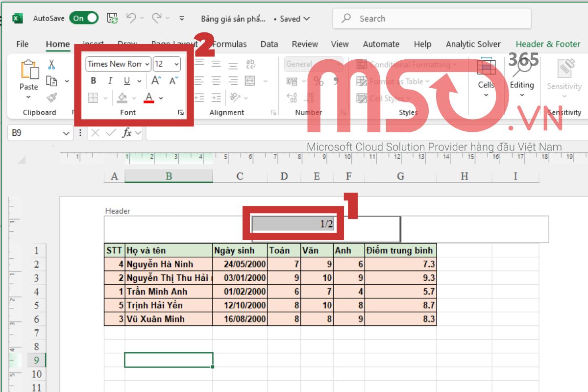Toggle Bold formatting
This screenshot has width=588, height=392.
(94, 81)
